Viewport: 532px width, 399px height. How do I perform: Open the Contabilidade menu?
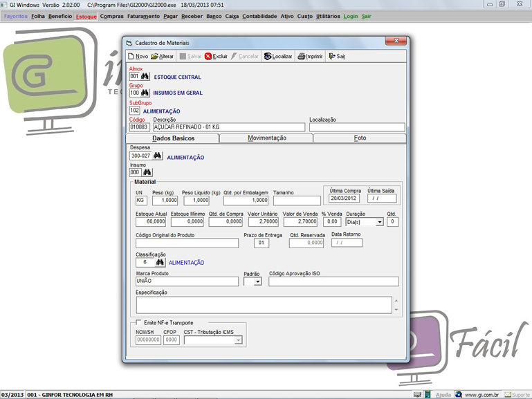(x=259, y=17)
